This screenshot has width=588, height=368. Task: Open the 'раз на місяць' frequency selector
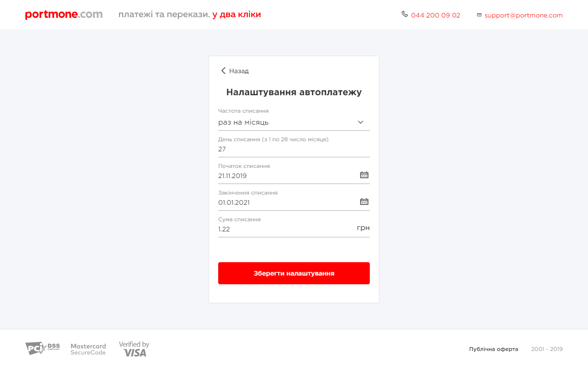tap(285, 122)
